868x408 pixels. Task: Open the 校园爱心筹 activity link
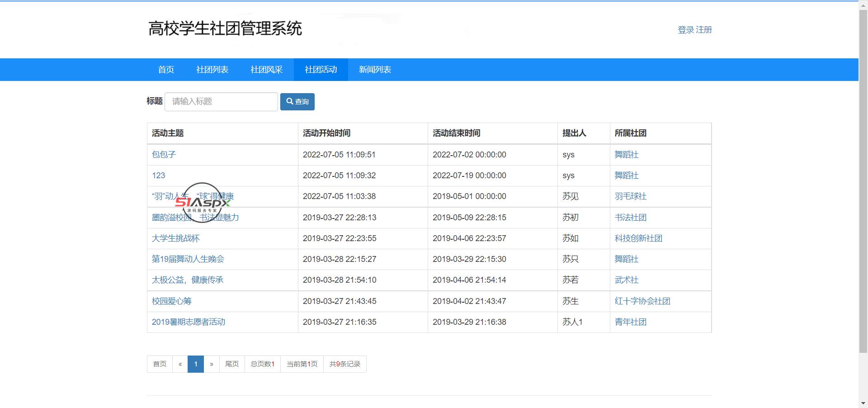[x=171, y=301]
